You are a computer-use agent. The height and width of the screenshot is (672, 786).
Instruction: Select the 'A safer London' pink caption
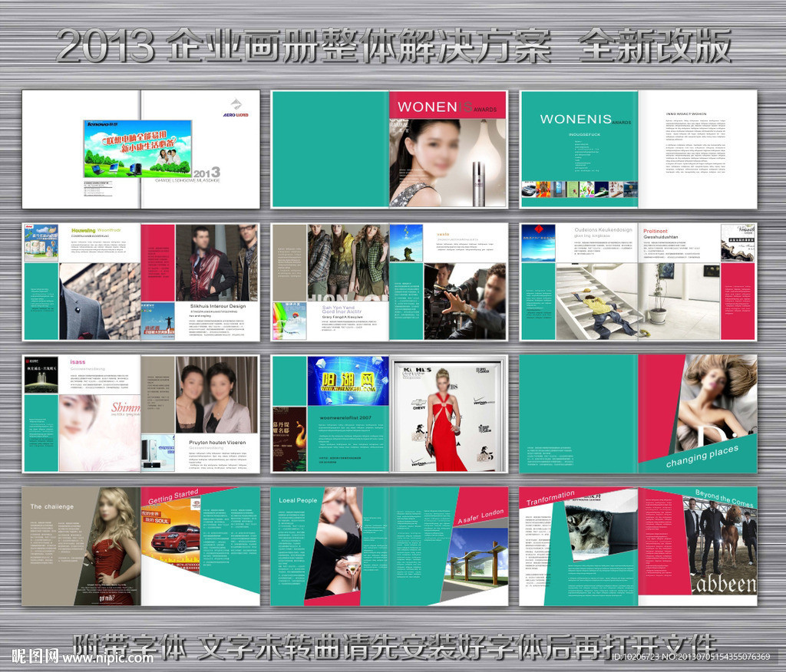[x=481, y=516]
